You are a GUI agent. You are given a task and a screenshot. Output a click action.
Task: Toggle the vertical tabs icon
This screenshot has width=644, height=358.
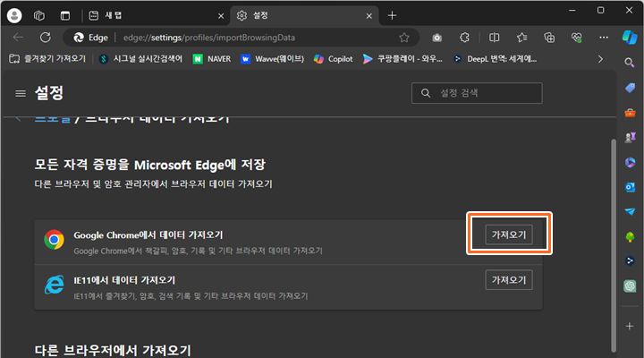point(65,15)
